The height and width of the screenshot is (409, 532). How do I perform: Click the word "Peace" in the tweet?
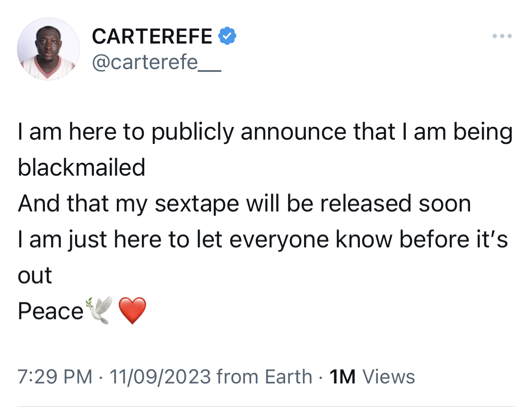[51, 311]
